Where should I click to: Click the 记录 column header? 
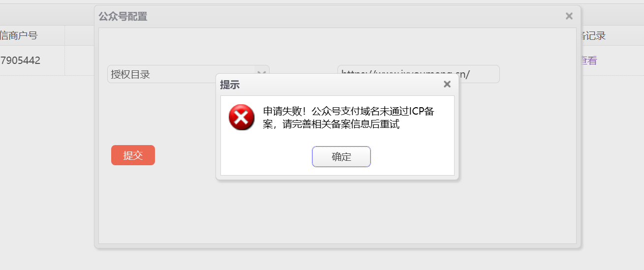coord(593,35)
